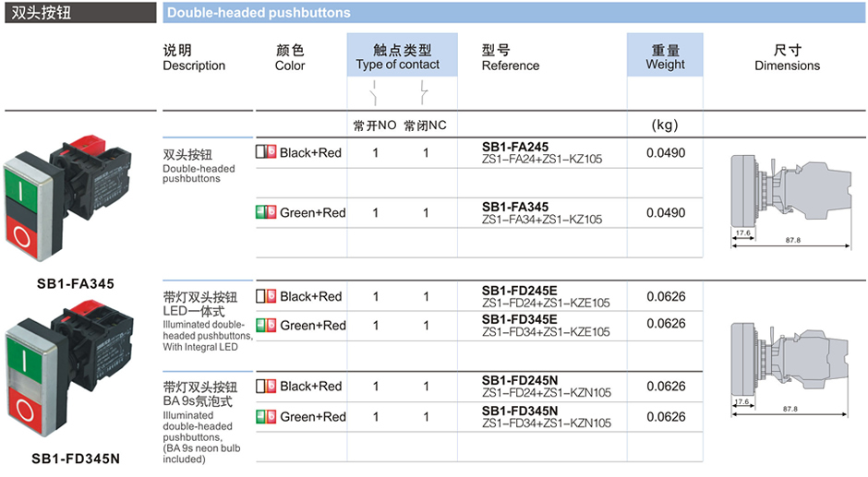Click the Green+Red color icon for SB1-FD345E

click(266, 325)
